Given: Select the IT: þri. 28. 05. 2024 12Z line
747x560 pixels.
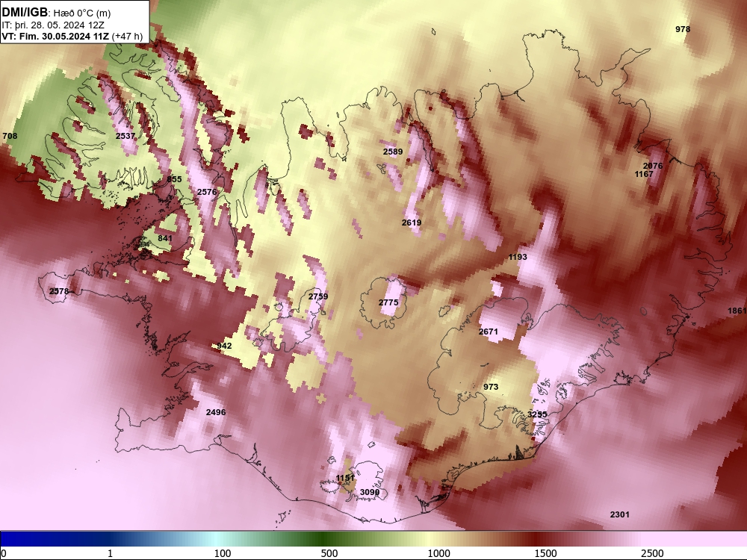Looking at the screenshot, I should coord(53,25).
